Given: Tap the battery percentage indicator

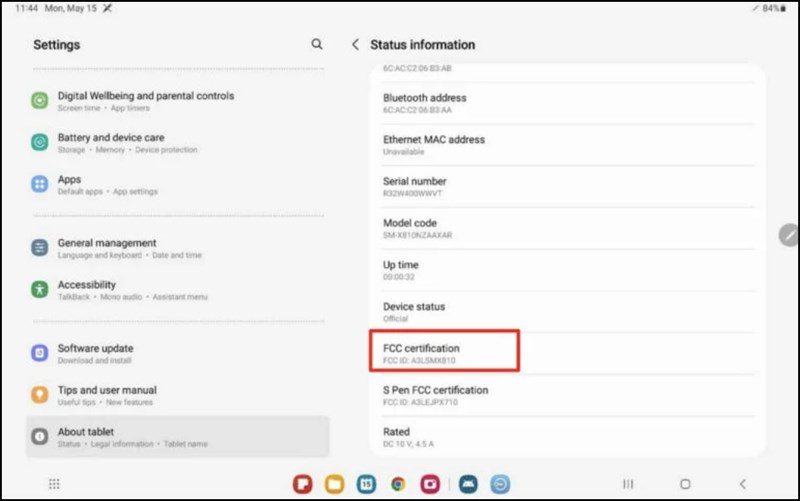Looking at the screenshot, I should point(774,8).
